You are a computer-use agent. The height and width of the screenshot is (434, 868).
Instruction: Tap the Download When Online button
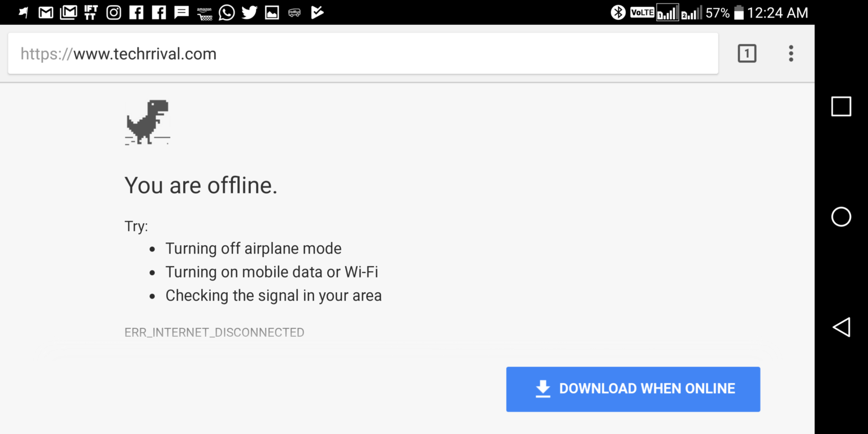tap(633, 389)
